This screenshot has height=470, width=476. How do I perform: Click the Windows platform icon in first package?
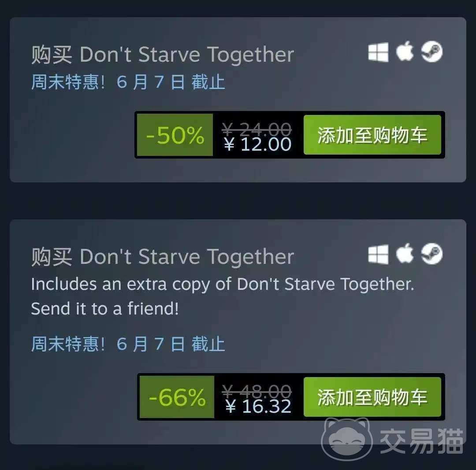[378, 52]
